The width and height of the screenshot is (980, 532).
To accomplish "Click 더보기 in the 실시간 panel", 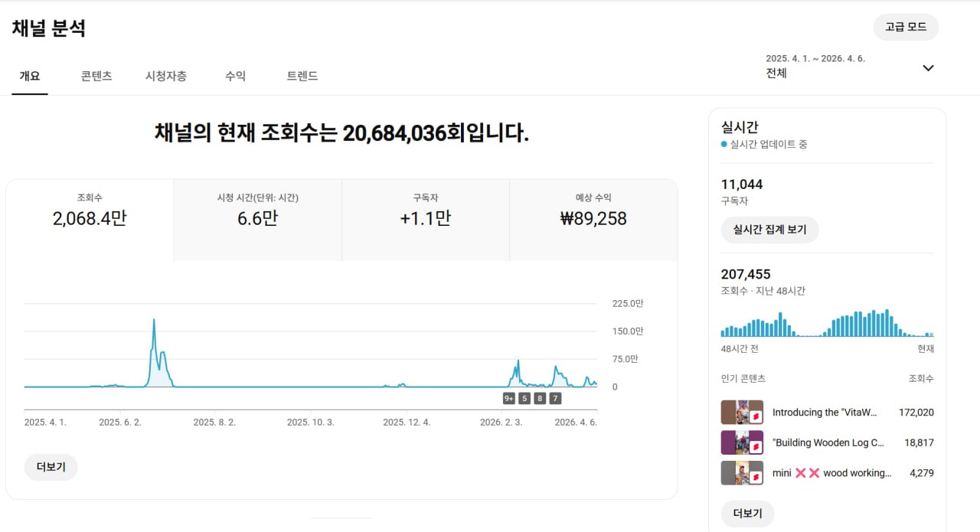I will tap(747, 513).
